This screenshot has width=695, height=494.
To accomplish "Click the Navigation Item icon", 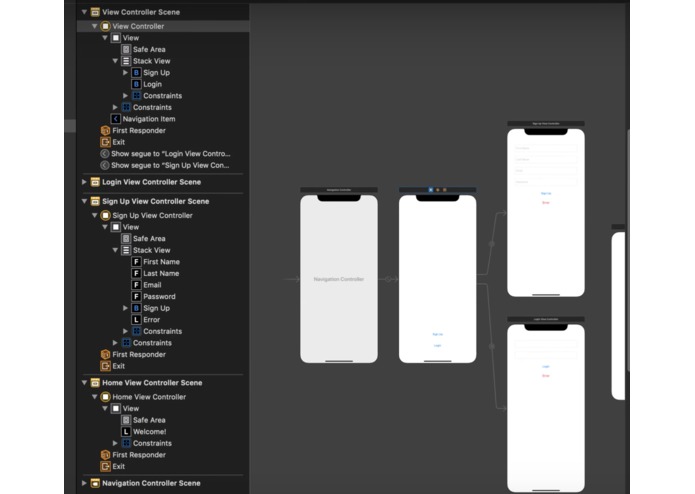I will point(115,119).
